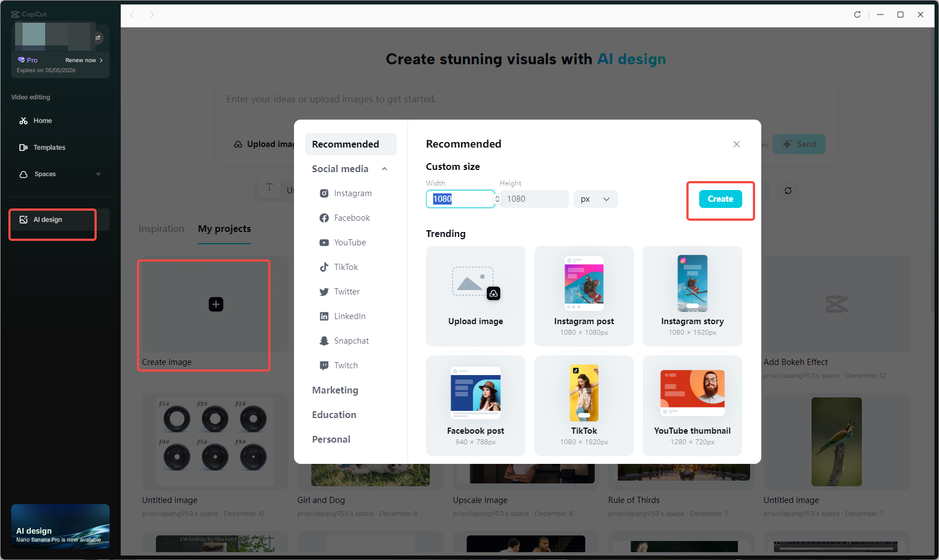The height and width of the screenshot is (560, 939).
Task: Select the LinkedIn size preset
Action: [349, 316]
